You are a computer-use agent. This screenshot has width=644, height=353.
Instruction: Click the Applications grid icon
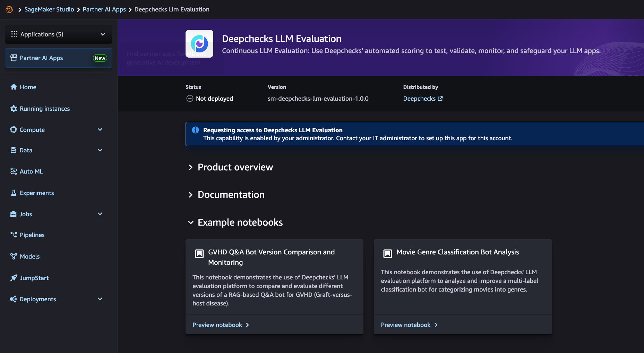coord(14,34)
